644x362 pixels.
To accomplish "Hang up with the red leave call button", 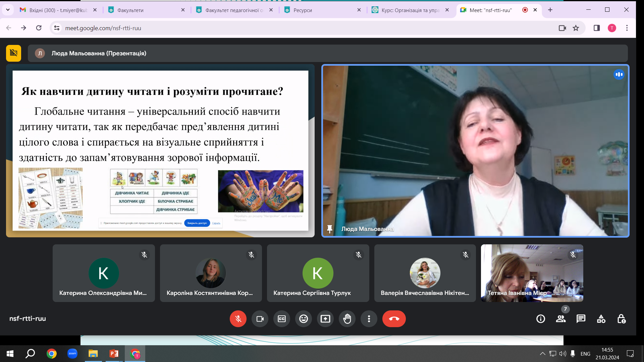I will tap(394, 319).
